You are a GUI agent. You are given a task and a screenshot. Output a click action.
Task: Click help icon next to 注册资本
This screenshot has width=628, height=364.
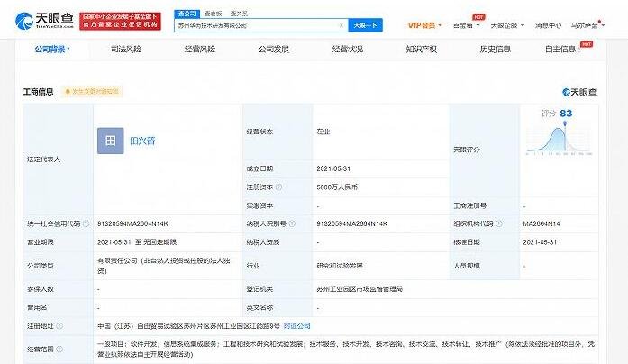point(278,187)
